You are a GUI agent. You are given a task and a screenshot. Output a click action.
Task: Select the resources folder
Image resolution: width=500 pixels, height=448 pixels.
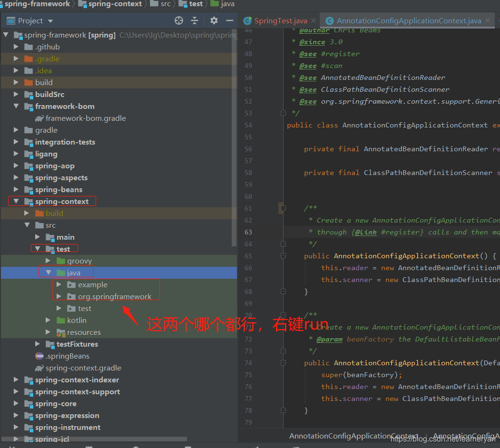pyautogui.click(x=84, y=332)
